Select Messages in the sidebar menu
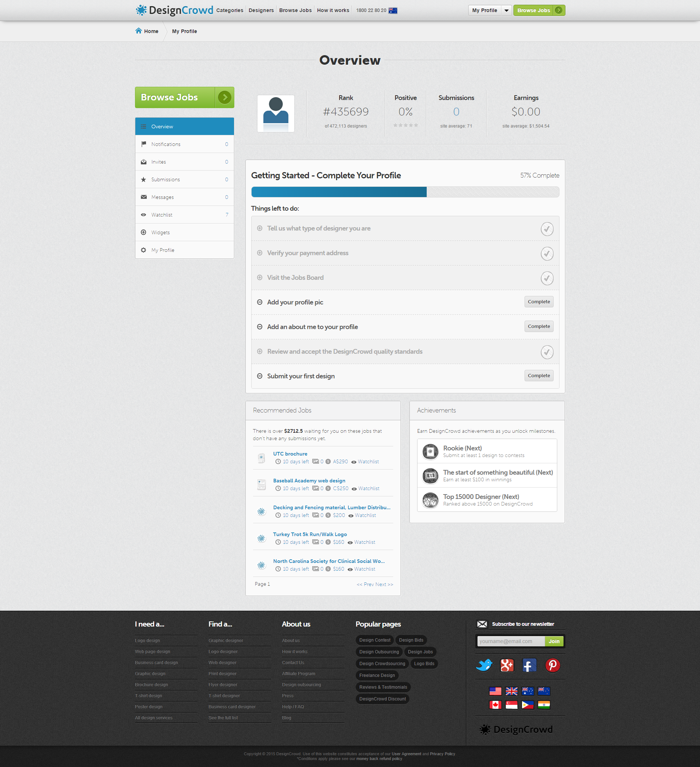This screenshot has height=767, width=700. click(x=163, y=197)
